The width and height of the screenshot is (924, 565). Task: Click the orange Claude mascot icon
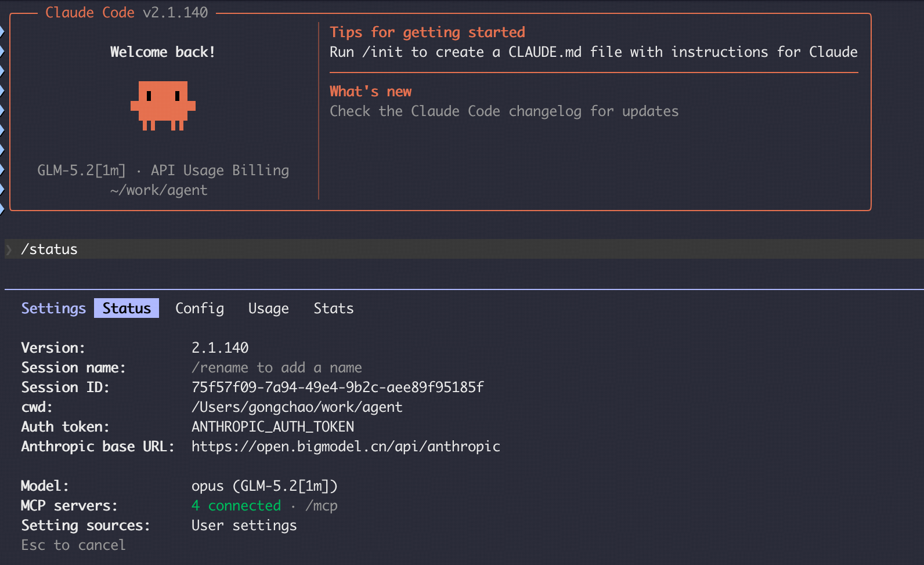(163, 106)
